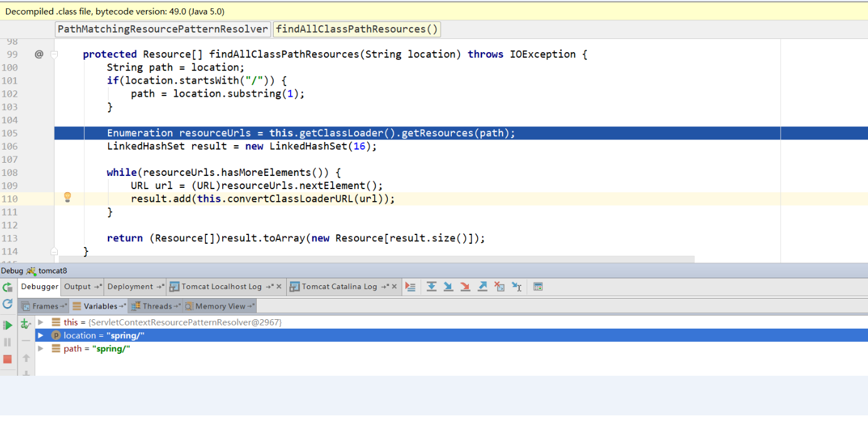Add a new watch expression
This screenshot has width=868, height=421.
25,324
